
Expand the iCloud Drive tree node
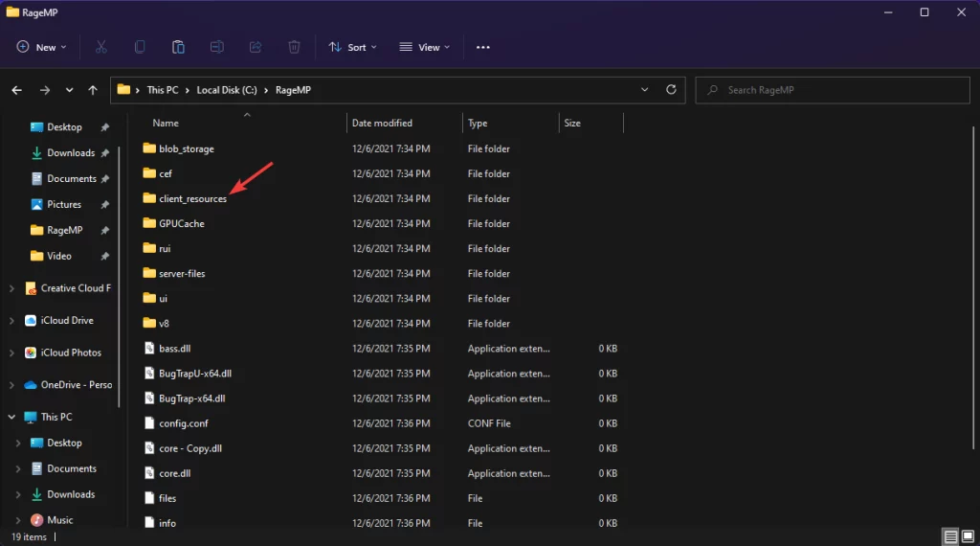click(x=11, y=320)
